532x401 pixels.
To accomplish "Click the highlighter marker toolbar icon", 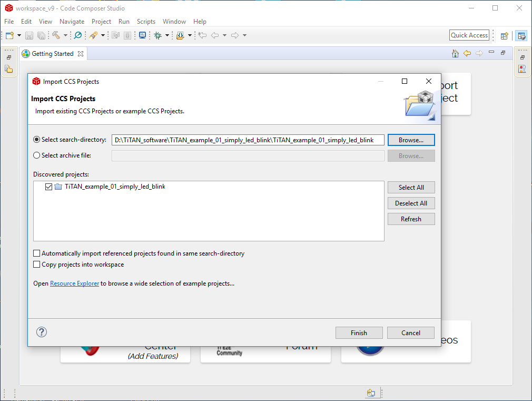I will tap(93, 35).
